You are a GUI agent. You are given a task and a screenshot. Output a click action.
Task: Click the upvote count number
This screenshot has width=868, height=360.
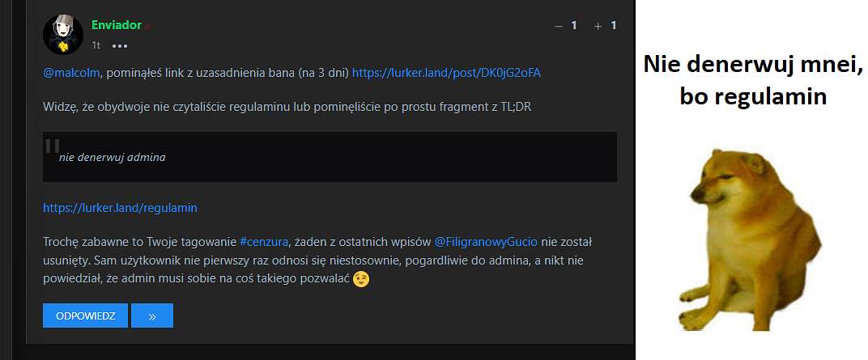click(614, 25)
